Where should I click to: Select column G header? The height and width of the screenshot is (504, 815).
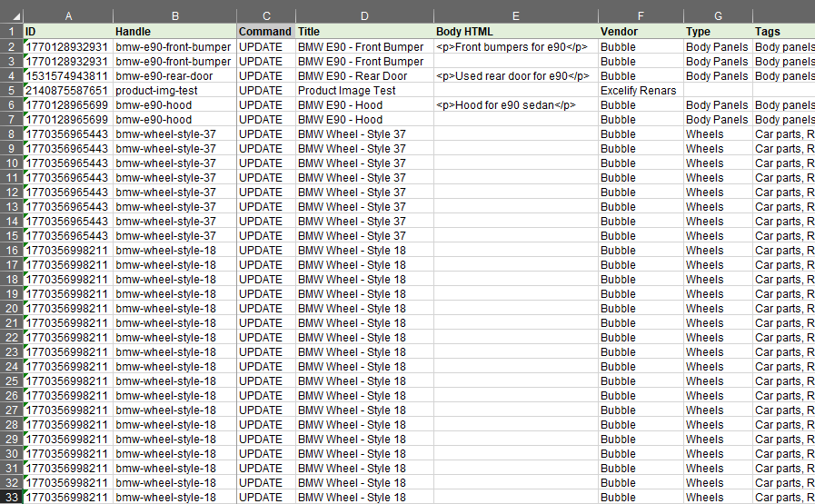(718, 16)
